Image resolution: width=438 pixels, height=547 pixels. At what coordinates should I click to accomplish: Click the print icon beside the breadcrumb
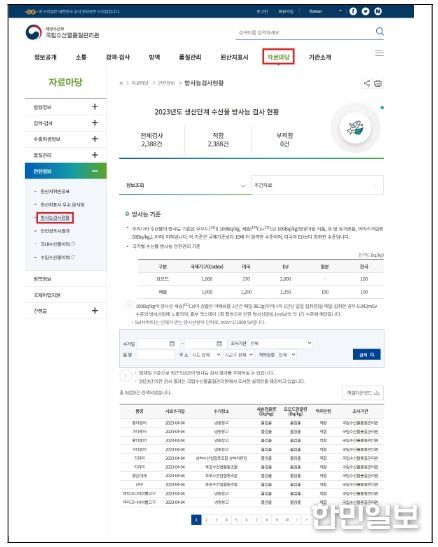pyautogui.click(x=378, y=83)
